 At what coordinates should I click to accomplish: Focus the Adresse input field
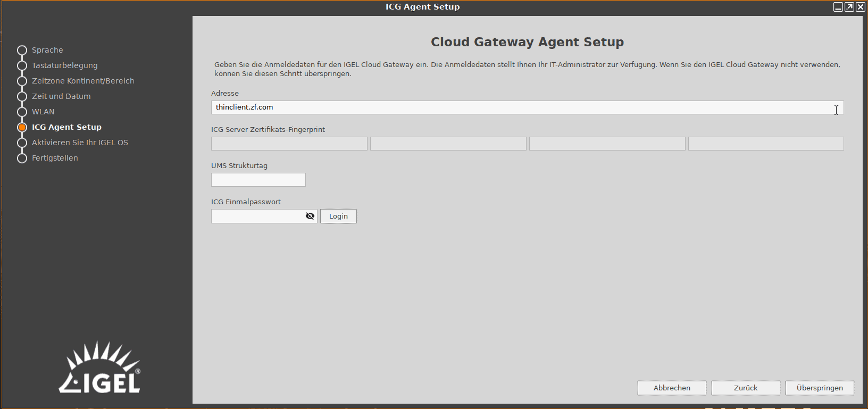tap(527, 107)
